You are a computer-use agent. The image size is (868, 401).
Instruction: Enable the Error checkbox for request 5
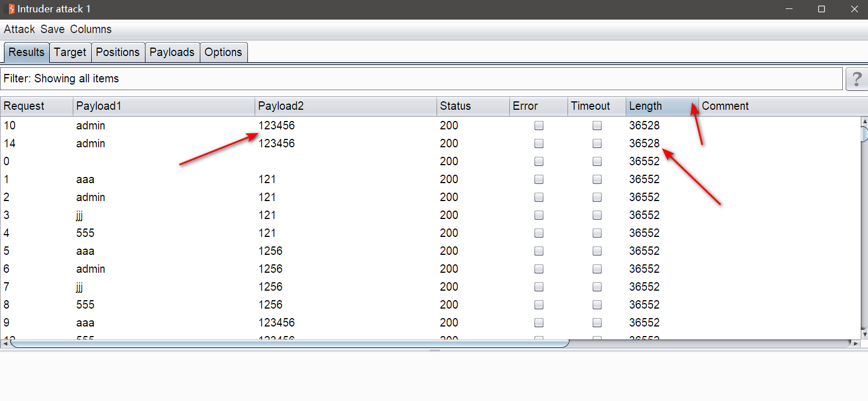click(x=538, y=251)
